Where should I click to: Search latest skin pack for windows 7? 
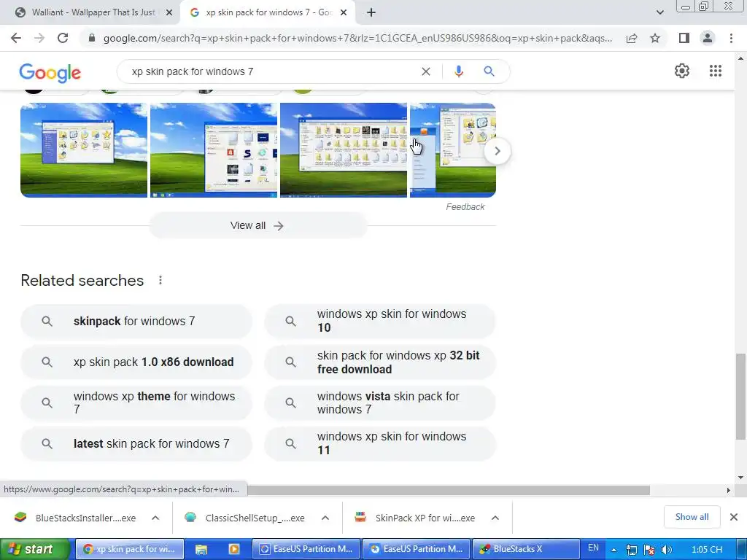(x=136, y=444)
